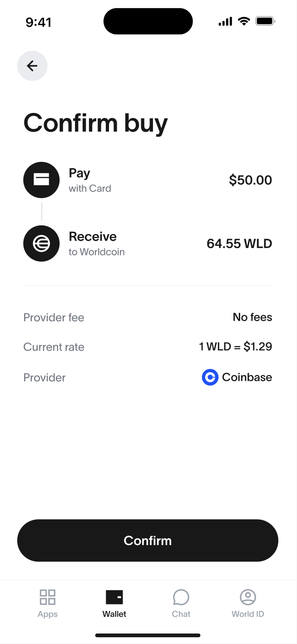297x644 pixels.
Task: Tap the battery status icon
Action: pos(266,21)
